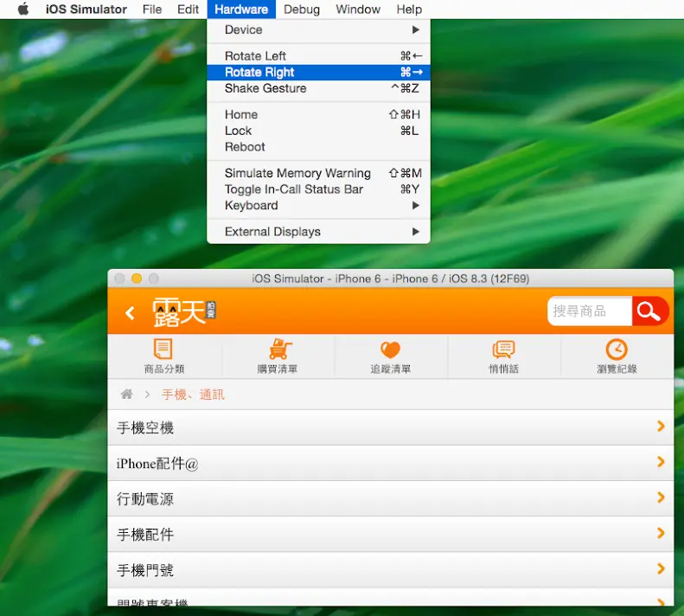The width and height of the screenshot is (684, 616).
Task: Tap the home icon in breadcrumb
Action: (x=127, y=395)
